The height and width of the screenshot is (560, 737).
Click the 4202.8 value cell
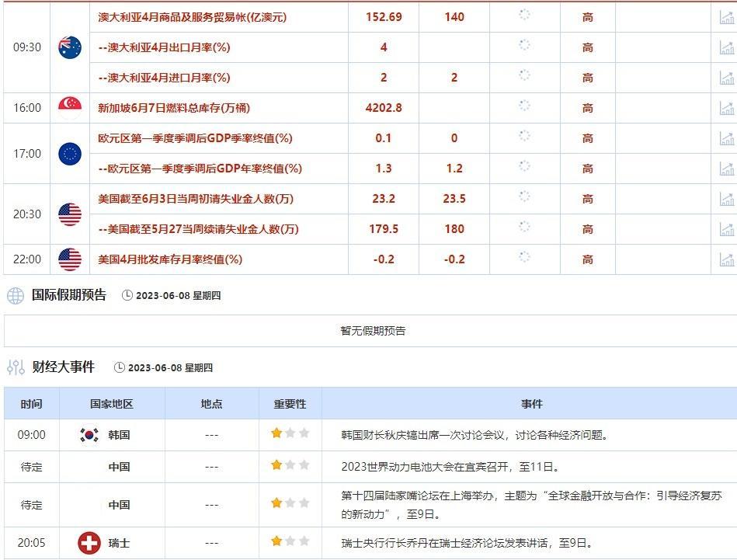pos(383,108)
